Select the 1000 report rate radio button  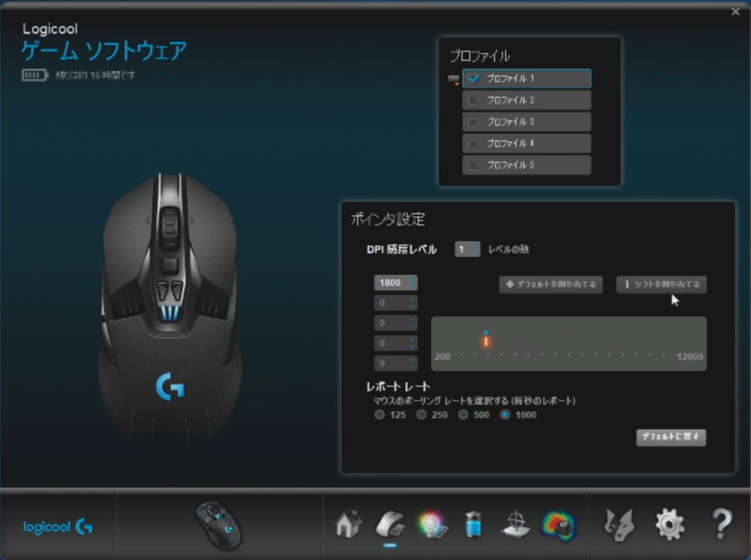505,414
